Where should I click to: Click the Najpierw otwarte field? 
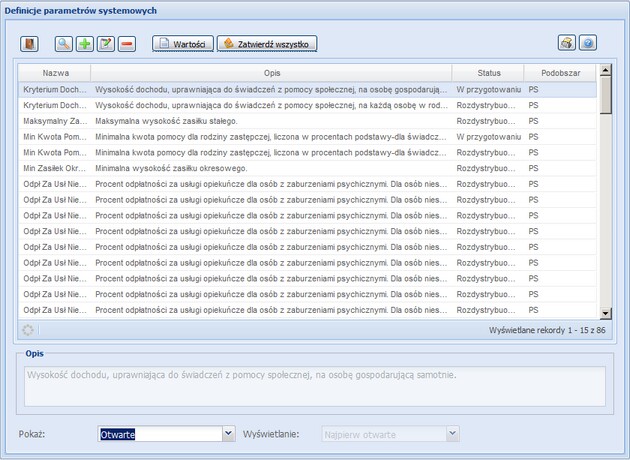click(x=384, y=434)
